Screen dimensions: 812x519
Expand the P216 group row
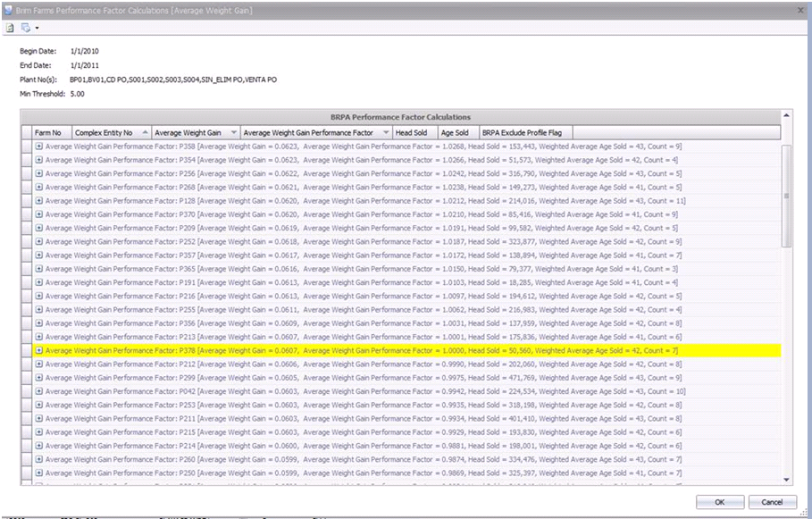tap(38, 297)
